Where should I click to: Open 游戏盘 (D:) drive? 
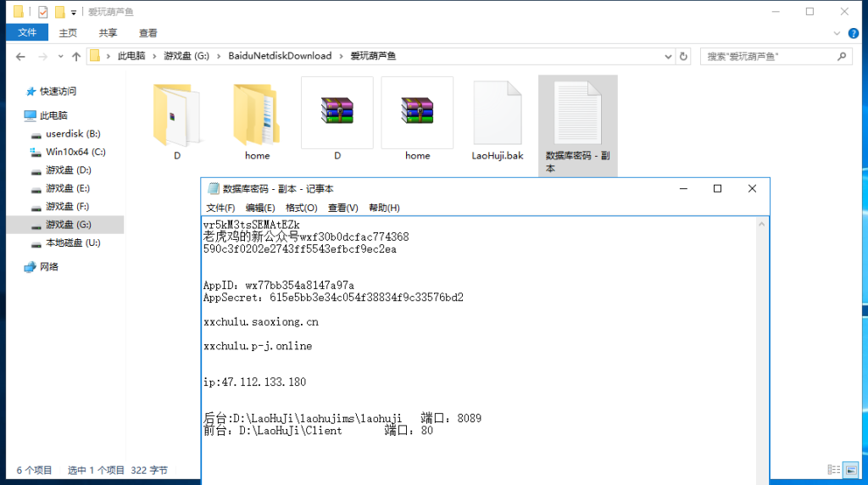click(x=68, y=170)
